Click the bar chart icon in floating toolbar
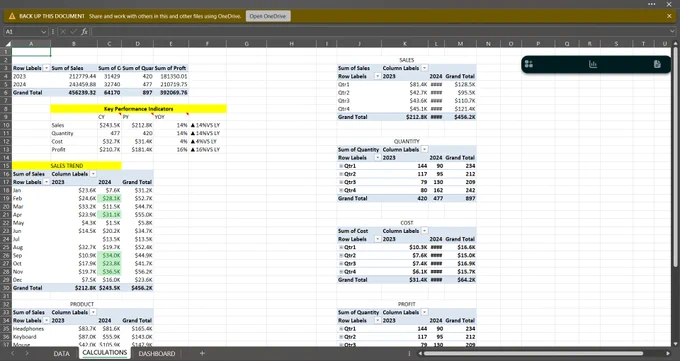 [x=593, y=64]
